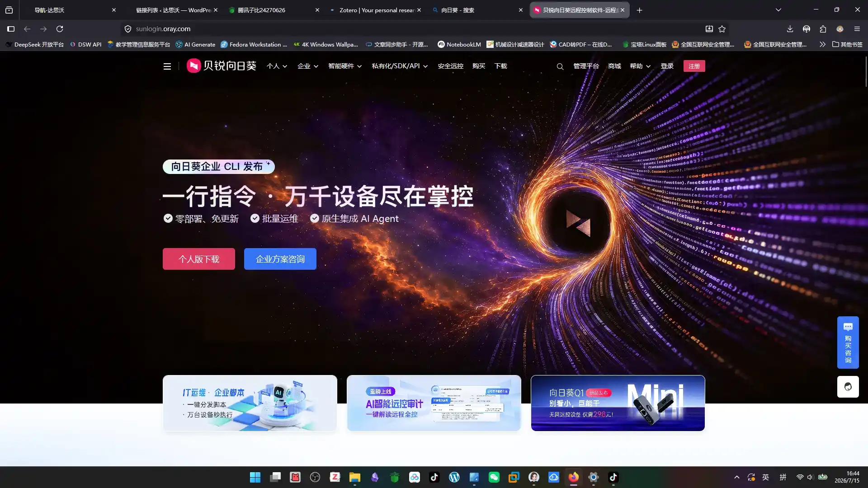868x488 pixels.
Task: Show more bookmarks with the chevron overflow
Action: pos(822,44)
